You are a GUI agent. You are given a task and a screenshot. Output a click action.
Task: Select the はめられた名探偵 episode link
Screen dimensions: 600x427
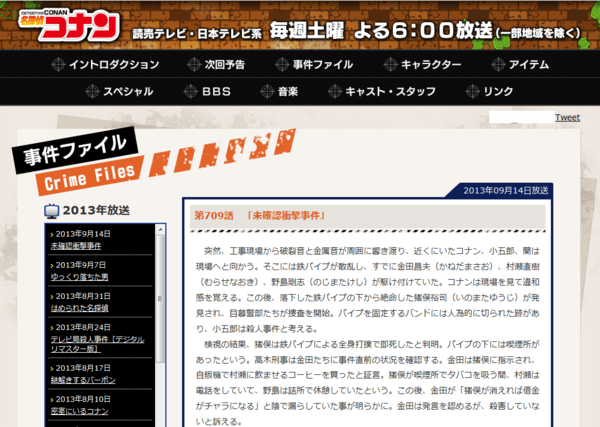[x=79, y=307]
